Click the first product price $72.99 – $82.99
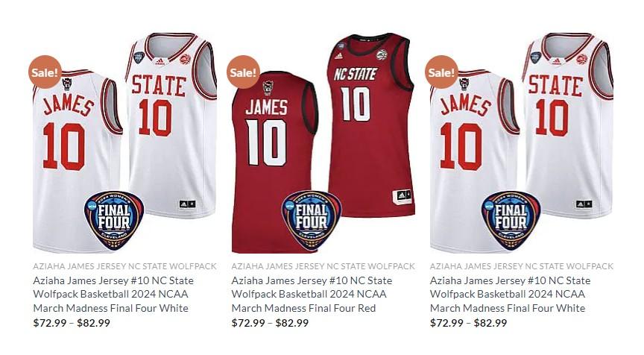The width and height of the screenshot is (644, 355). pyautogui.click(x=72, y=323)
